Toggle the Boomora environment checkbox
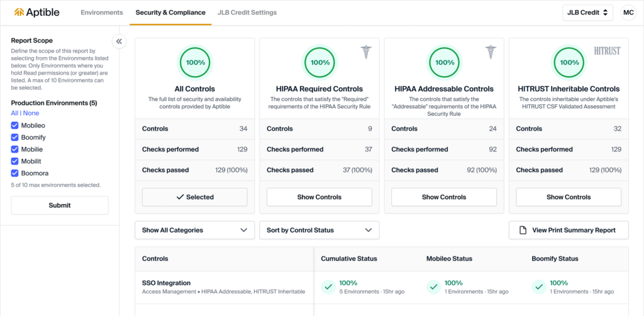644x316 pixels. click(x=15, y=173)
